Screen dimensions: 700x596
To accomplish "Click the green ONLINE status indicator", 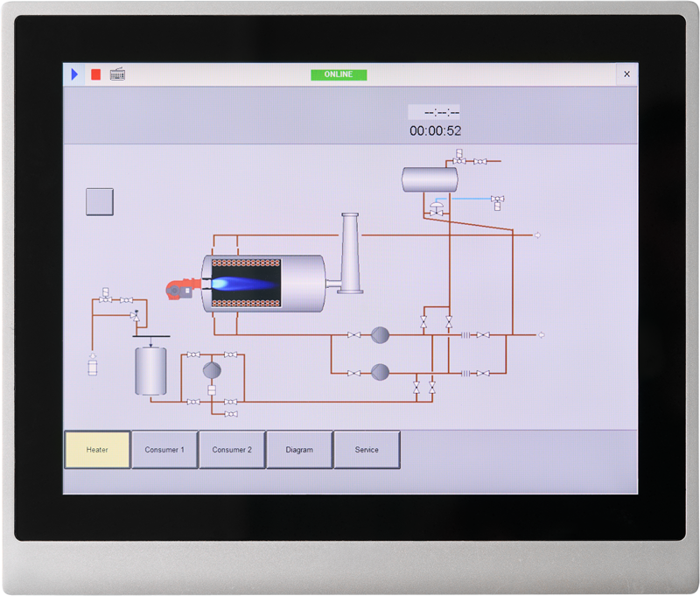I will (339, 75).
